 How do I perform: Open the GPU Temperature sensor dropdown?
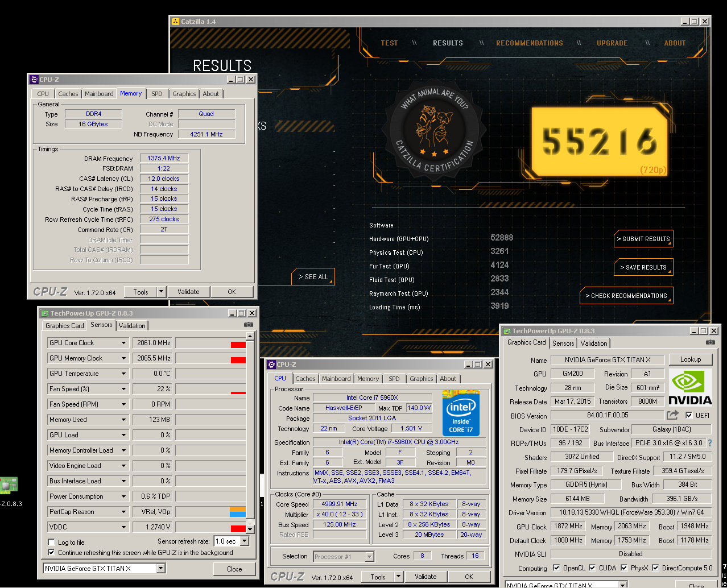point(123,374)
